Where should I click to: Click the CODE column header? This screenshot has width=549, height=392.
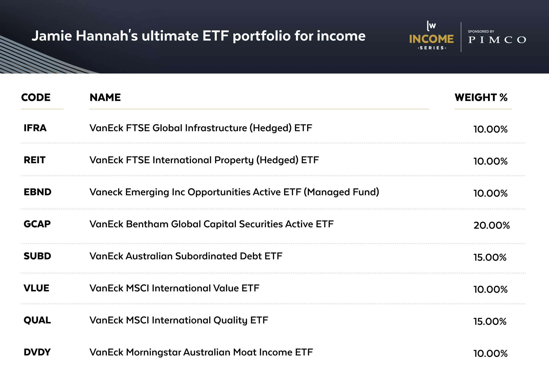[x=36, y=97]
